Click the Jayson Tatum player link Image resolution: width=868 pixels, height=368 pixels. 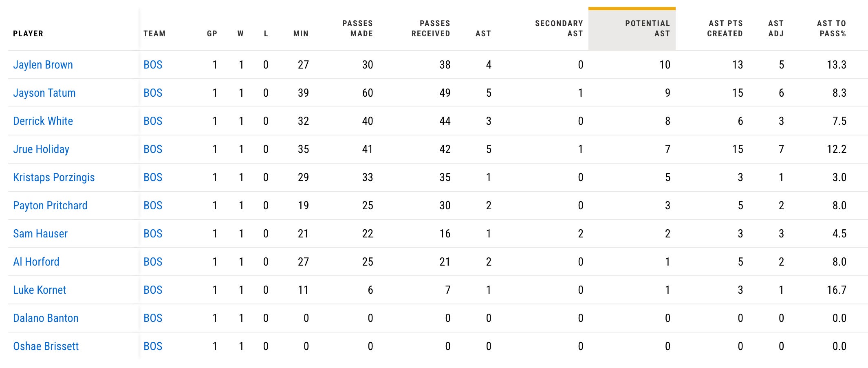(x=44, y=93)
